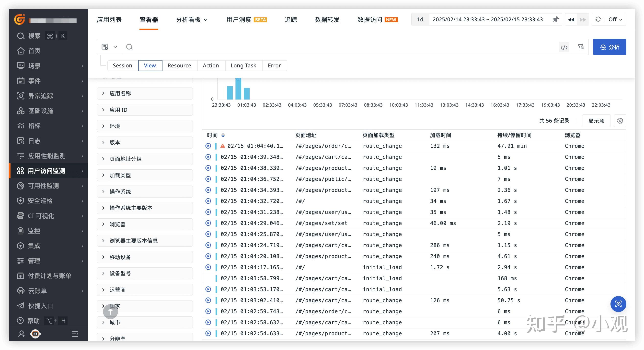Viewport: 644px width, 350px height.
Task: Switch to the Error tab
Action: coord(274,65)
